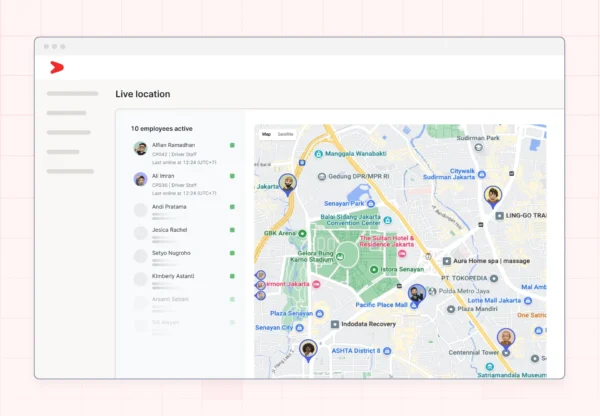Click Senayan City shopping marker
Viewport: 600px width, 416px height.
(300, 328)
